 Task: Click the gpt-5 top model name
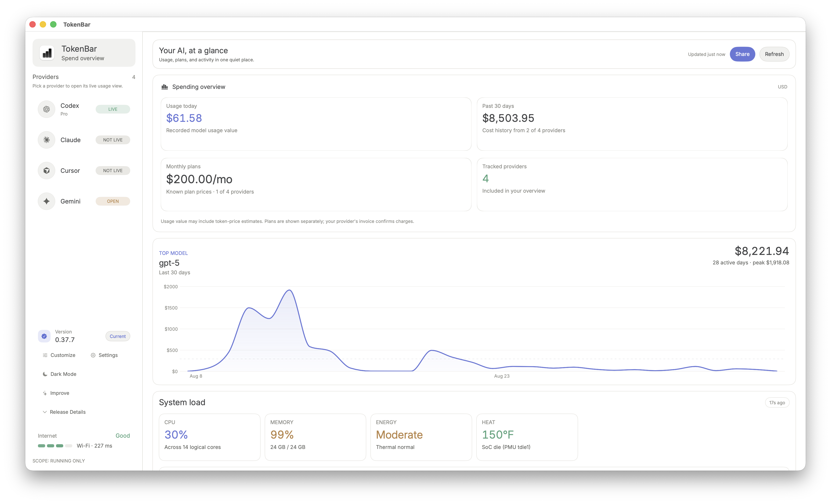tap(169, 263)
